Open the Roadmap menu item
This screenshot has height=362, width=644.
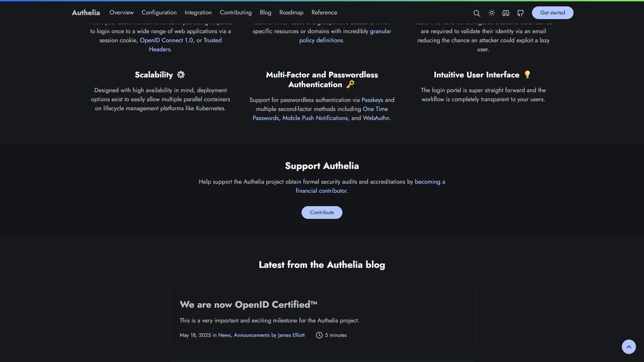(291, 12)
